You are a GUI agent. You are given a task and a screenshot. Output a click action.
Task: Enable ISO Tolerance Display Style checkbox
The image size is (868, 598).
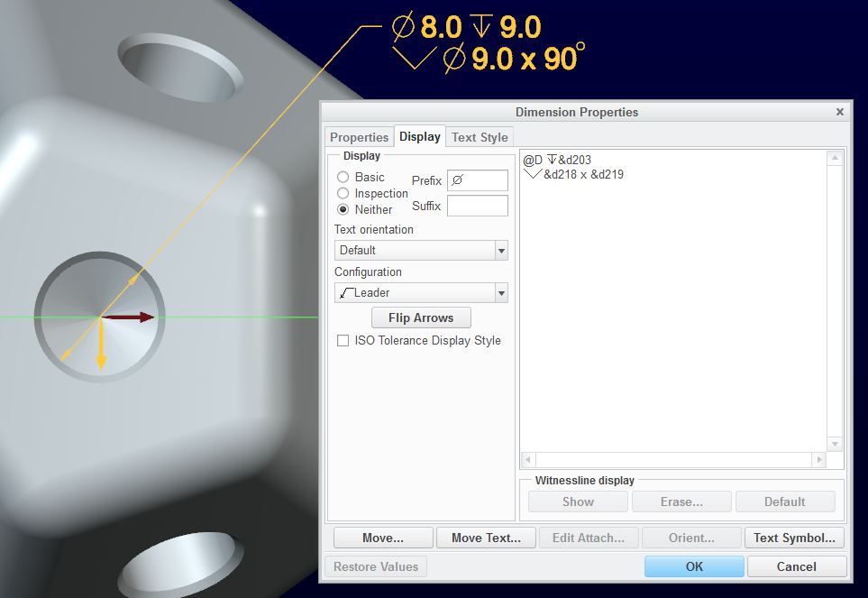(343, 341)
